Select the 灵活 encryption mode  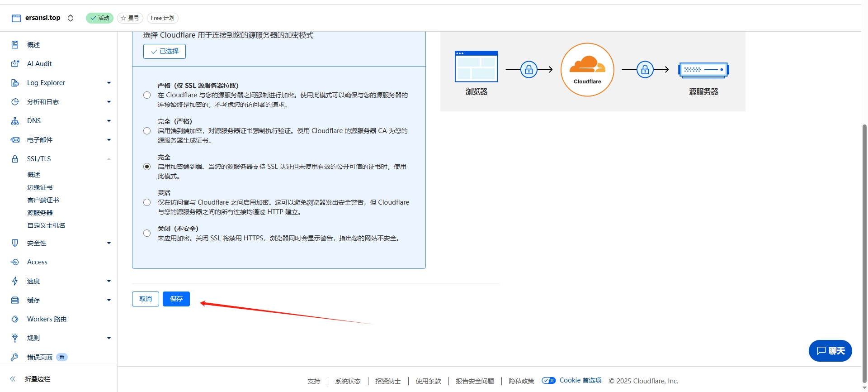click(147, 202)
